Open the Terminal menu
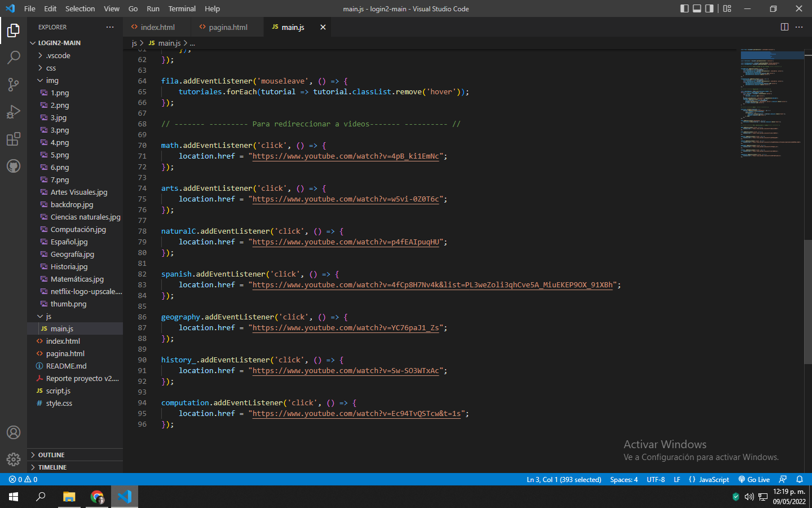The height and width of the screenshot is (508, 812). click(182, 8)
